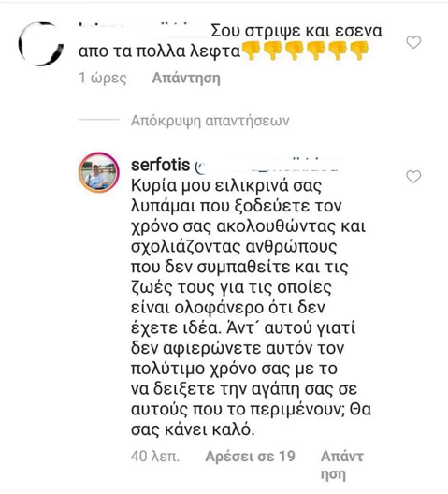Viewport: 448px width, 494px height.
Task: Click serfotis's reply text starting with Κυρία μου
Action: tap(251, 308)
